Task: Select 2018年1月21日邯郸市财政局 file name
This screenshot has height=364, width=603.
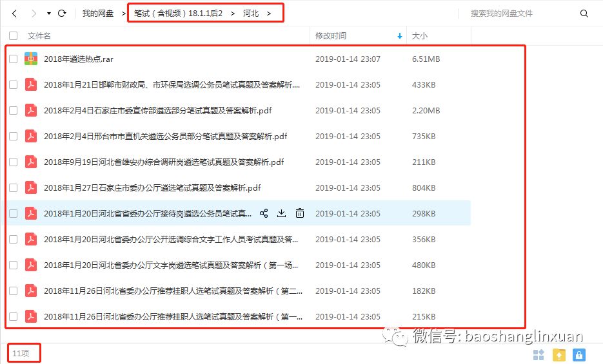Action: (x=172, y=84)
